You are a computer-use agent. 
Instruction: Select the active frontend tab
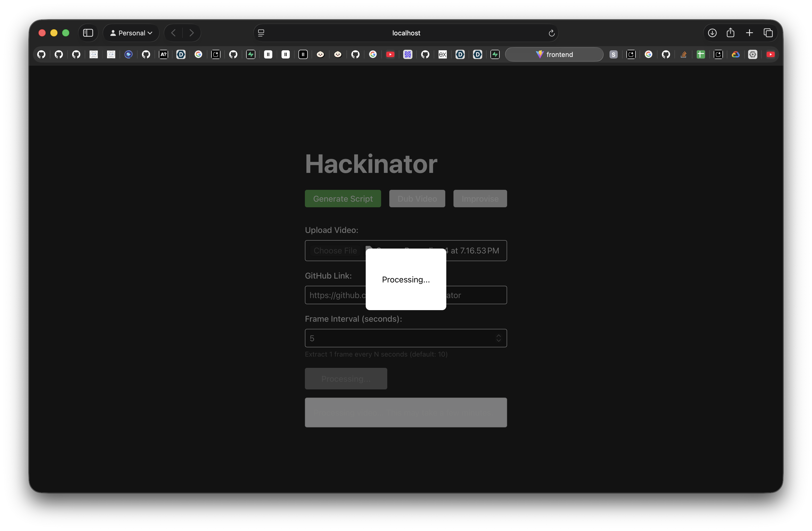point(554,55)
